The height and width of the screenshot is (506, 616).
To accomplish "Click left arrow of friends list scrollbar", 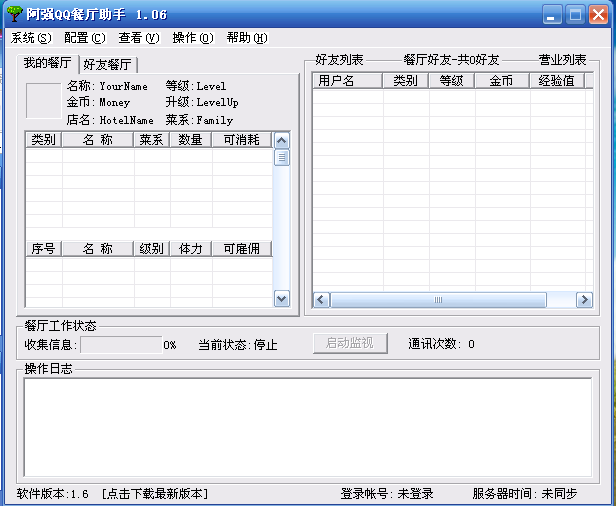I will pyautogui.click(x=321, y=300).
